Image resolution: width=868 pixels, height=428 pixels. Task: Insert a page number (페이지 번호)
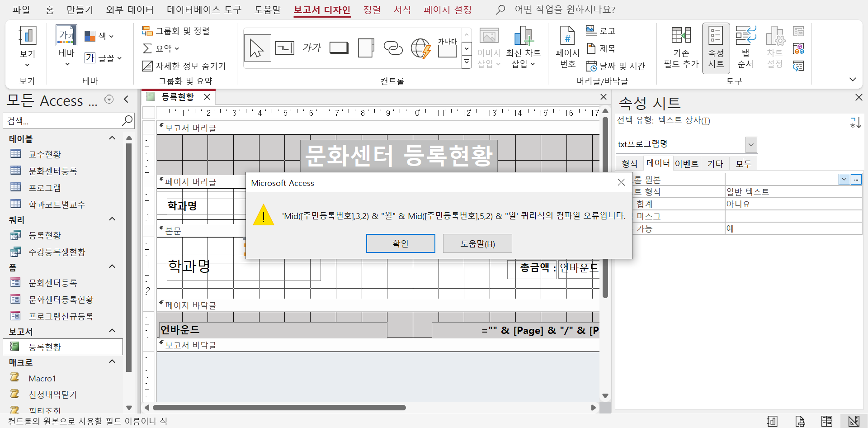tap(567, 47)
